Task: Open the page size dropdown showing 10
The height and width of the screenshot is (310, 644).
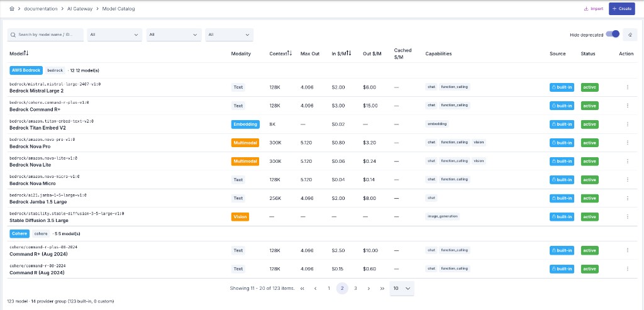Action: coord(402,288)
